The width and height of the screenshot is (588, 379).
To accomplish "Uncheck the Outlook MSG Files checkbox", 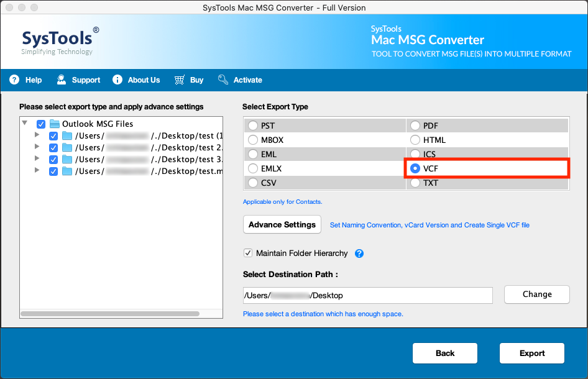I will [41, 124].
